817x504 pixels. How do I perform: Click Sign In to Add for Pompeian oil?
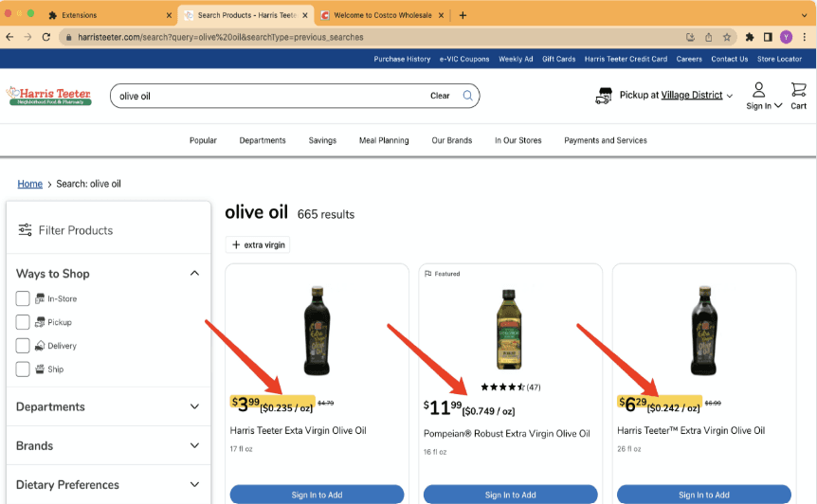point(510,495)
